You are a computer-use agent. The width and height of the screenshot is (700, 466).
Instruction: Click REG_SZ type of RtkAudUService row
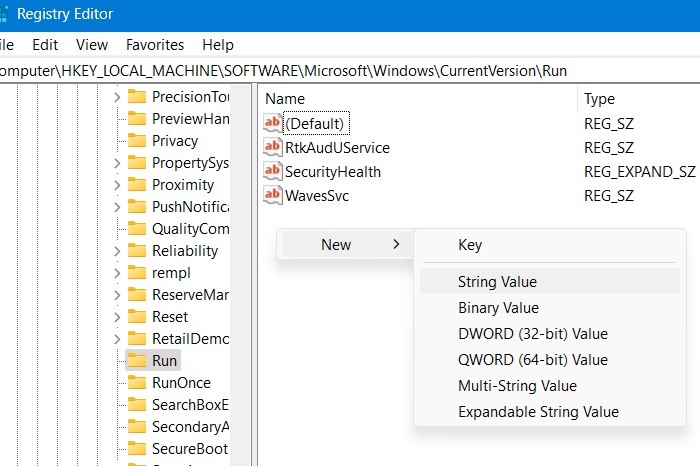click(x=609, y=147)
